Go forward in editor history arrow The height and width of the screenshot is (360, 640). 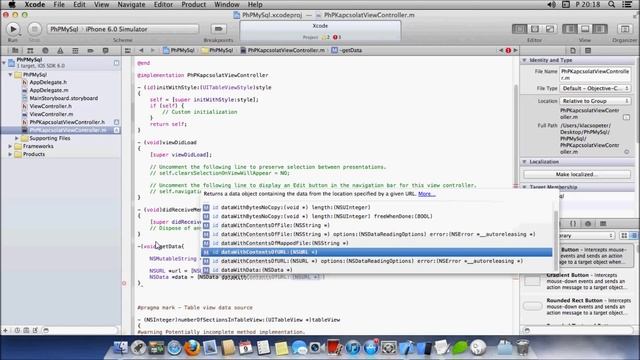152,51
